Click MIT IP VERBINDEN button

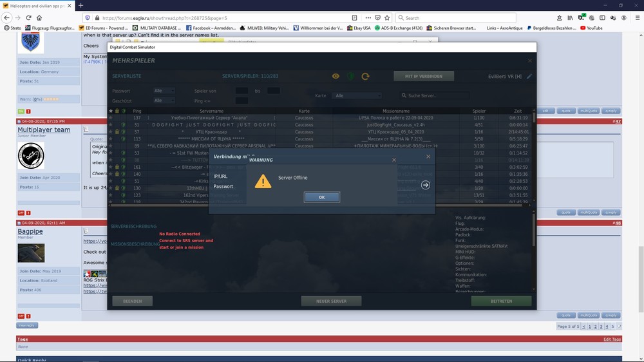pos(424,76)
